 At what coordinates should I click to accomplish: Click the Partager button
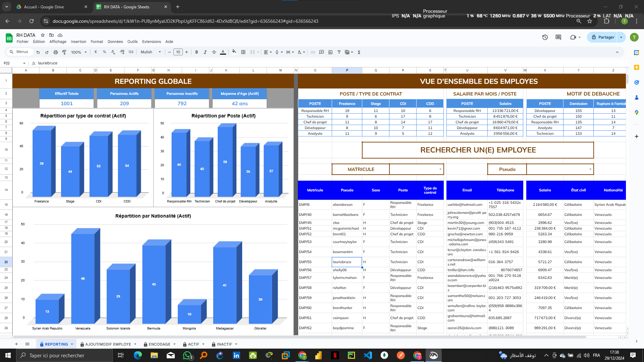[x=603, y=37]
